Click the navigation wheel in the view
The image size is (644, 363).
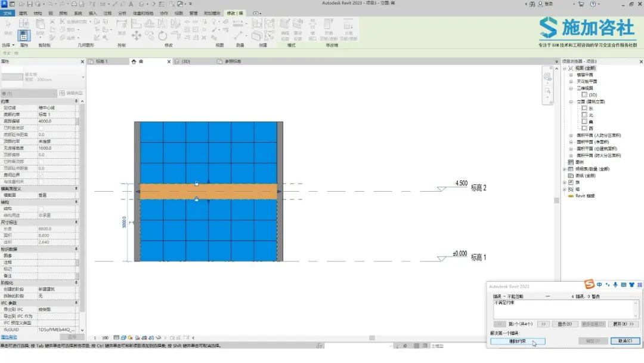click(x=547, y=77)
